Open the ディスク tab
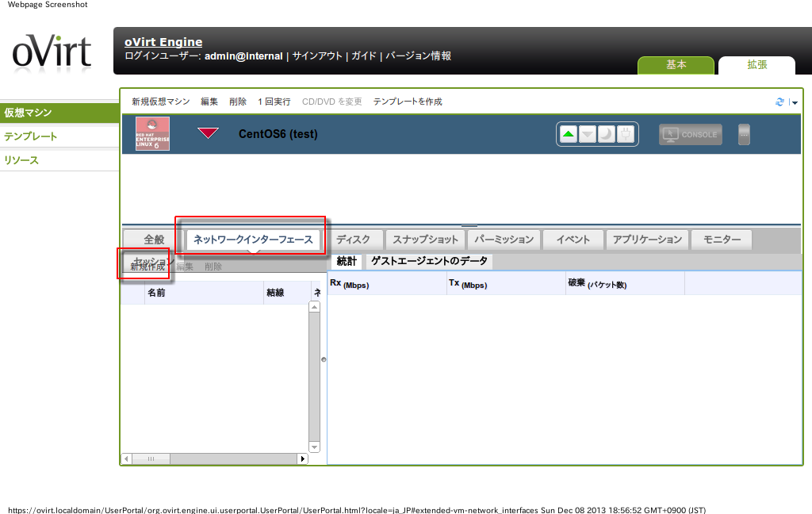Image resolution: width=812 pixels, height=514 pixels. tap(353, 239)
